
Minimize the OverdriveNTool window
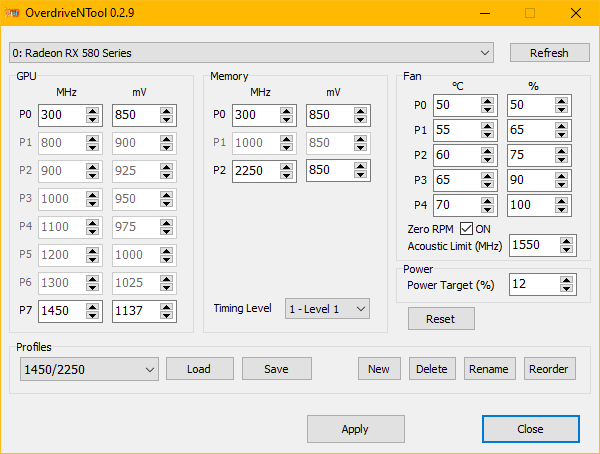(x=485, y=13)
